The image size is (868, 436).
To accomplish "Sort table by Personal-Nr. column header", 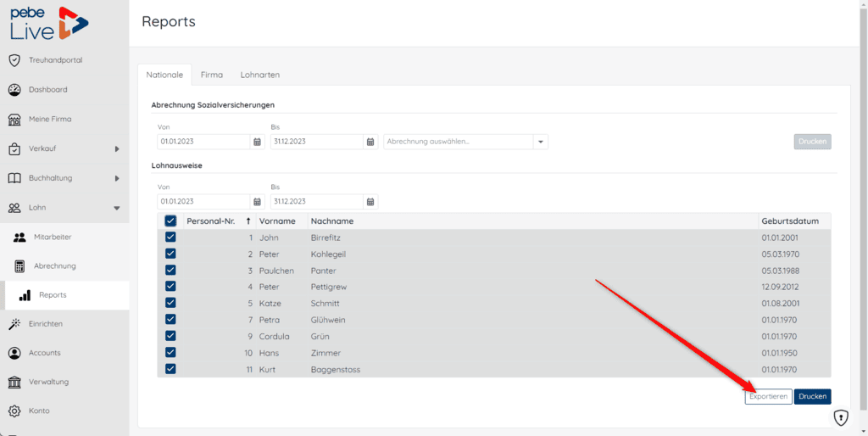I will point(210,221).
